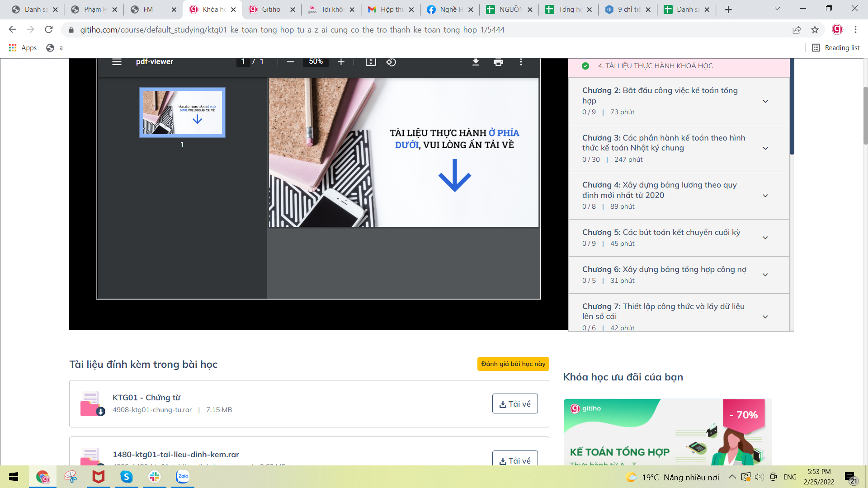Screen dimensions: 868x488
Task: Expand Chương 2 section
Action: (x=765, y=101)
